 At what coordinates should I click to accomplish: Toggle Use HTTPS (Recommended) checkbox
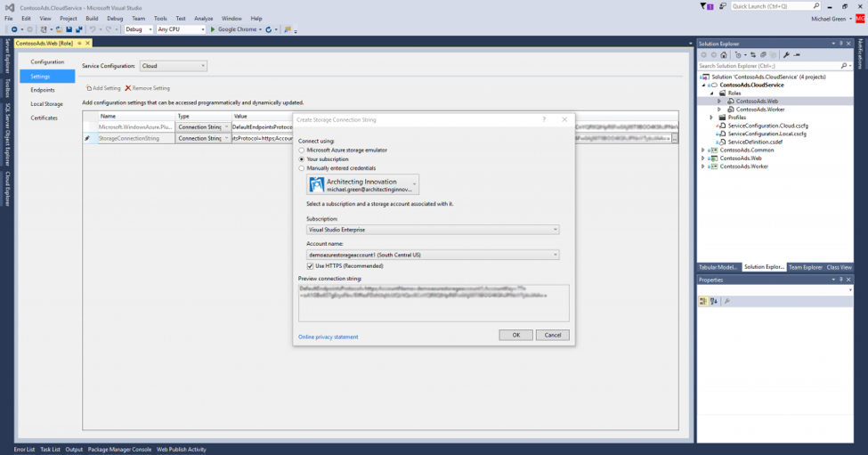310,266
